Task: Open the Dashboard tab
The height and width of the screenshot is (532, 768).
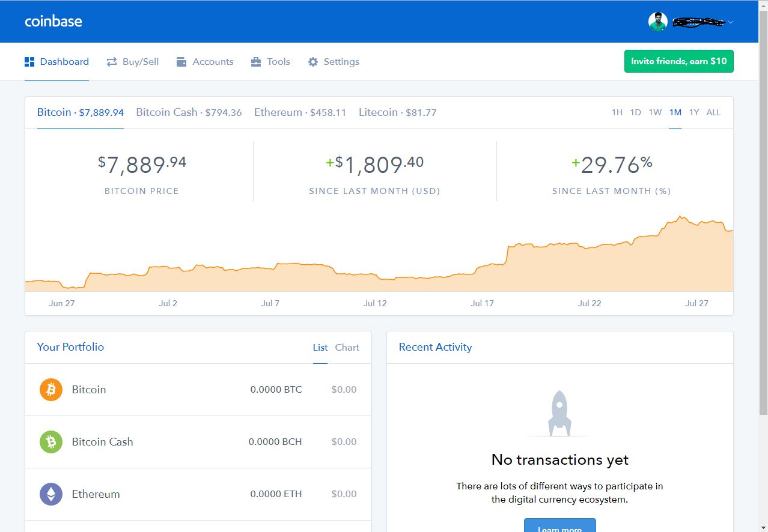Action: click(x=56, y=62)
